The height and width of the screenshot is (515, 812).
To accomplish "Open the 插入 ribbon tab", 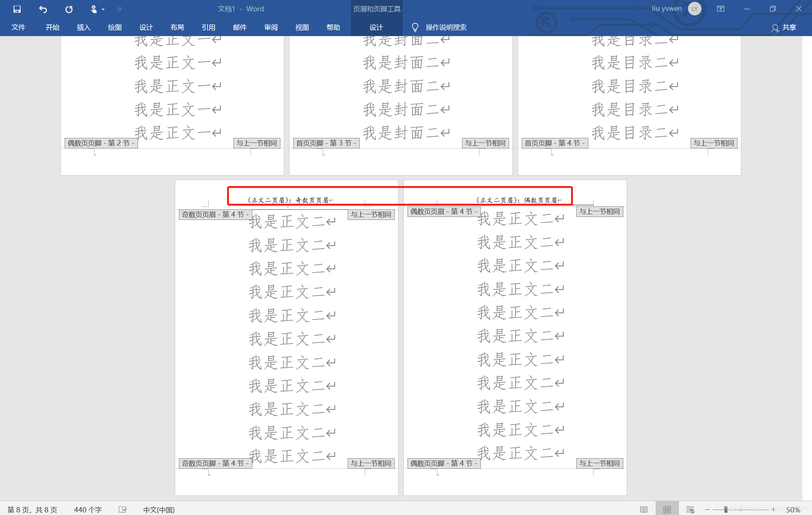I will 83,27.
